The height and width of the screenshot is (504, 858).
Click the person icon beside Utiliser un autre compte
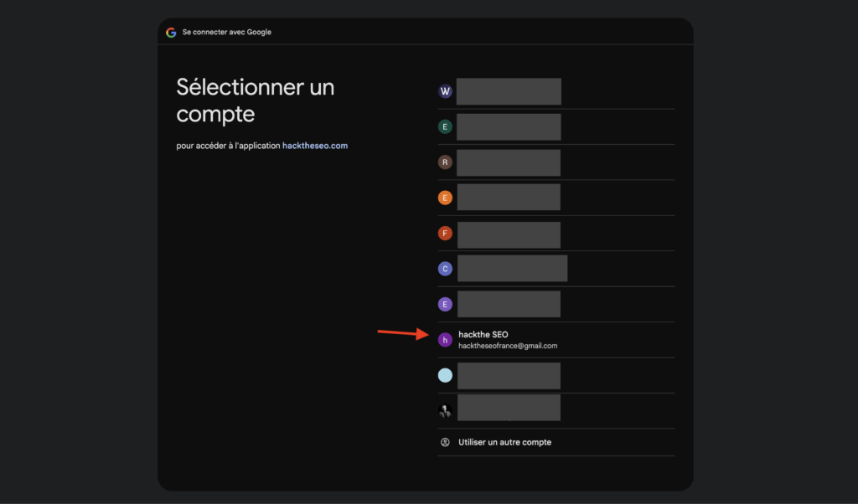445,442
